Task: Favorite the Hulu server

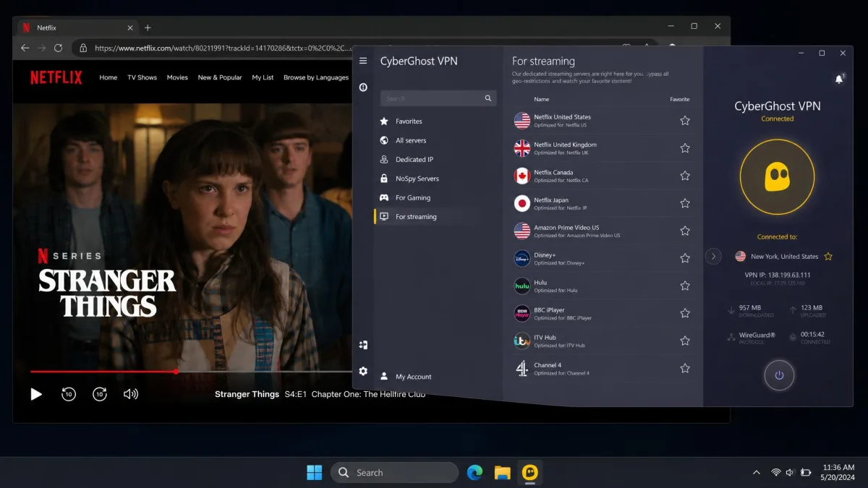Action: 685,286
